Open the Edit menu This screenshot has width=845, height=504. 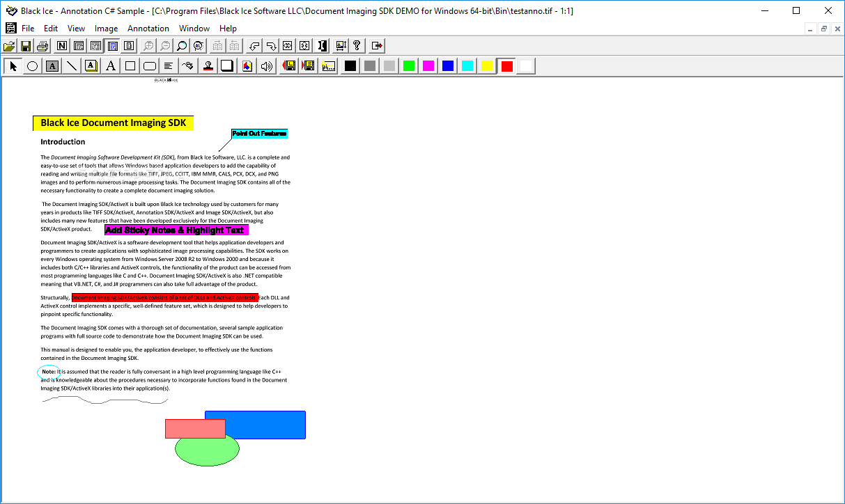point(51,29)
